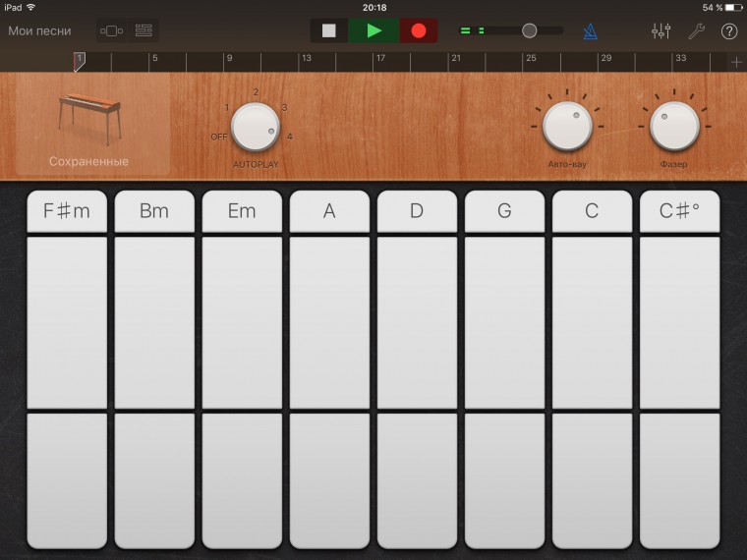Play upper strip under D chord
The height and width of the screenshot is (560, 747).
pyautogui.click(x=417, y=322)
